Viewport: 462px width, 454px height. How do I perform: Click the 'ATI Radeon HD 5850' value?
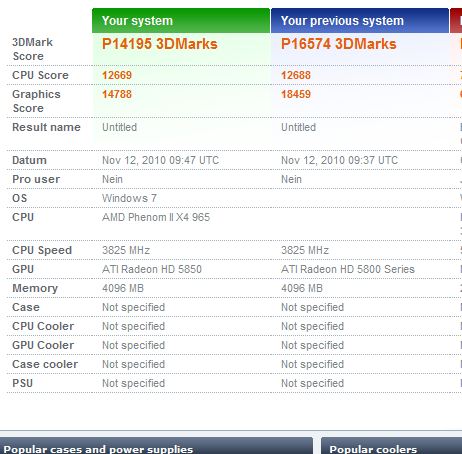[x=152, y=269]
